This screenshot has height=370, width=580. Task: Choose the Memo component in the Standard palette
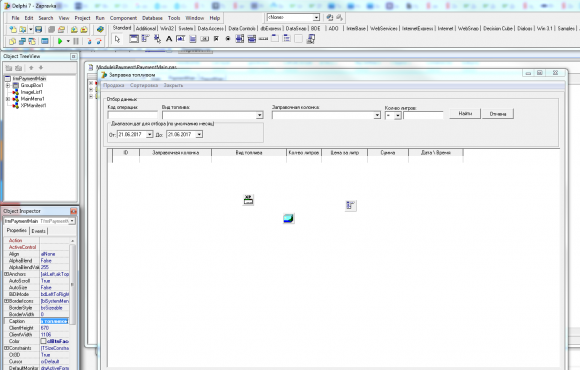(x=193, y=39)
